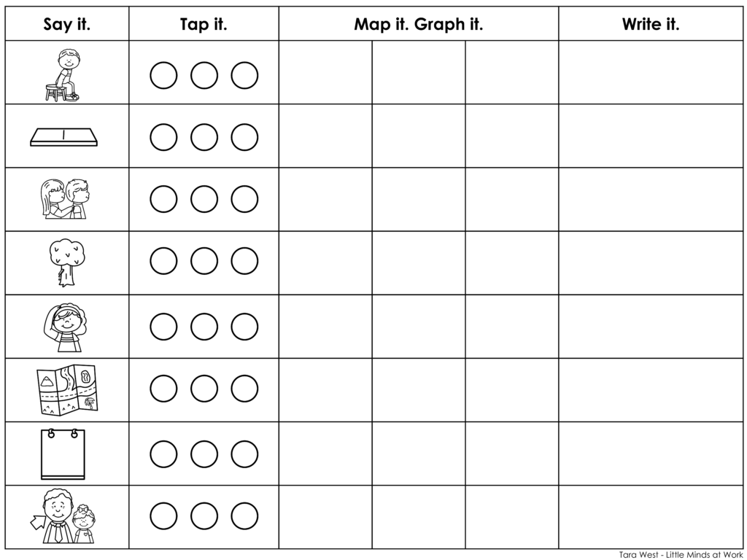Tap first circle in the stool row

pos(163,74)
